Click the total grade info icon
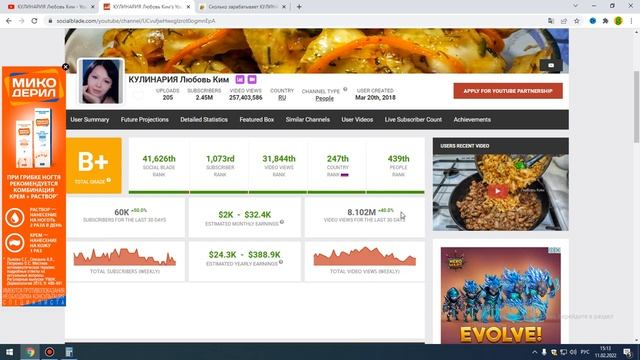This screenshot has height=360, width=640. pyautogui.click(x=109, y=180)
